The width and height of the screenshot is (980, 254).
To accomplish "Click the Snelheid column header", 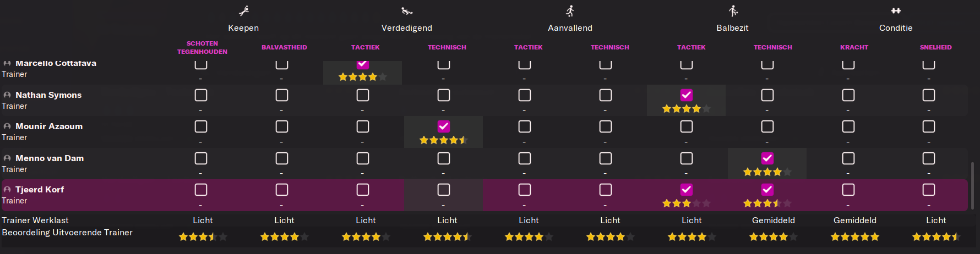I will [x=935, y=47].
